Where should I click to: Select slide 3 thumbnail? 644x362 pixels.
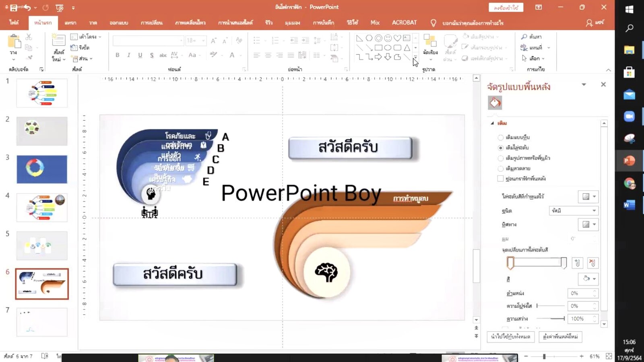click(42, 169)
